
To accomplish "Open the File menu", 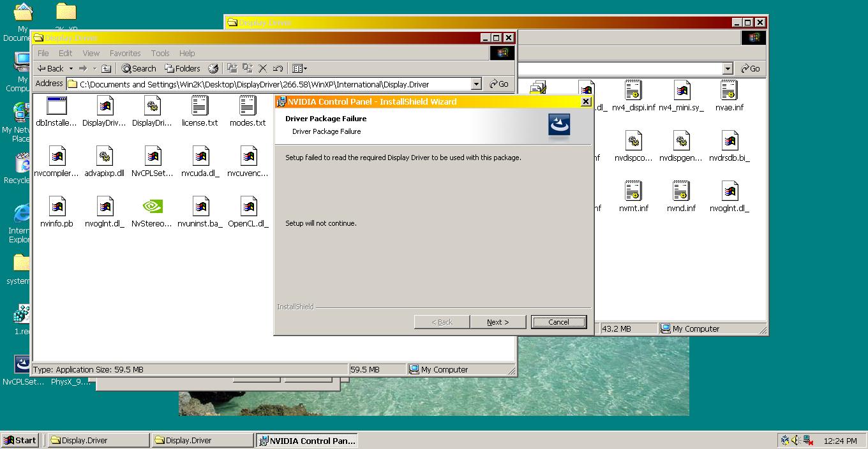I will (x=43, y=53).
